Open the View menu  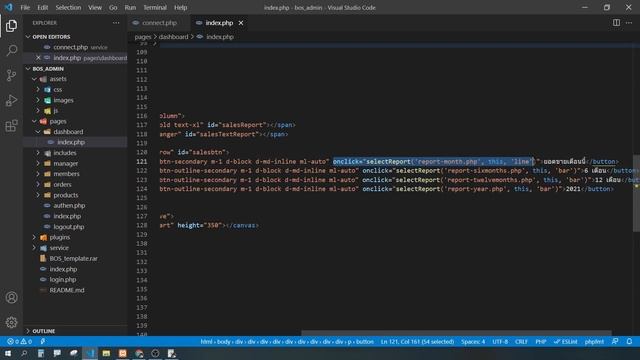point(95,7)
